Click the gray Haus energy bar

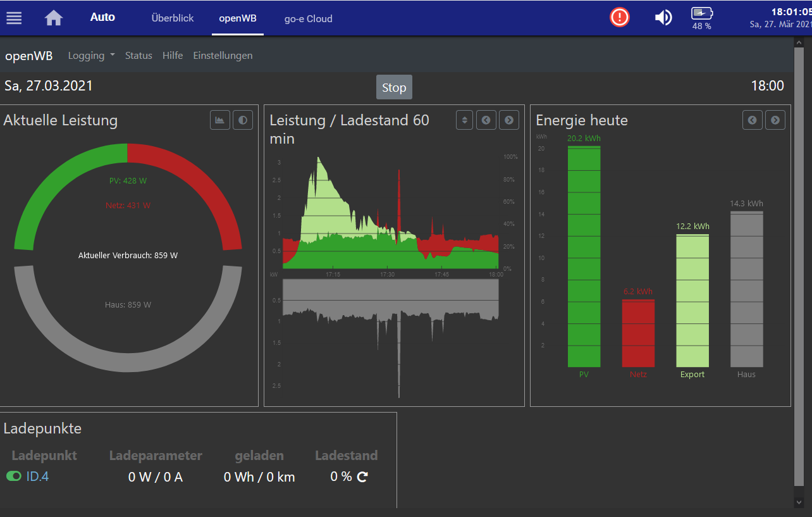point(747,289)
